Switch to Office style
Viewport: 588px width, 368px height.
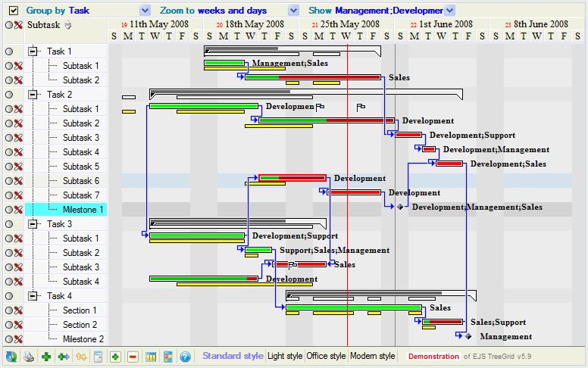pyautogui.click(x=326, y=356)
